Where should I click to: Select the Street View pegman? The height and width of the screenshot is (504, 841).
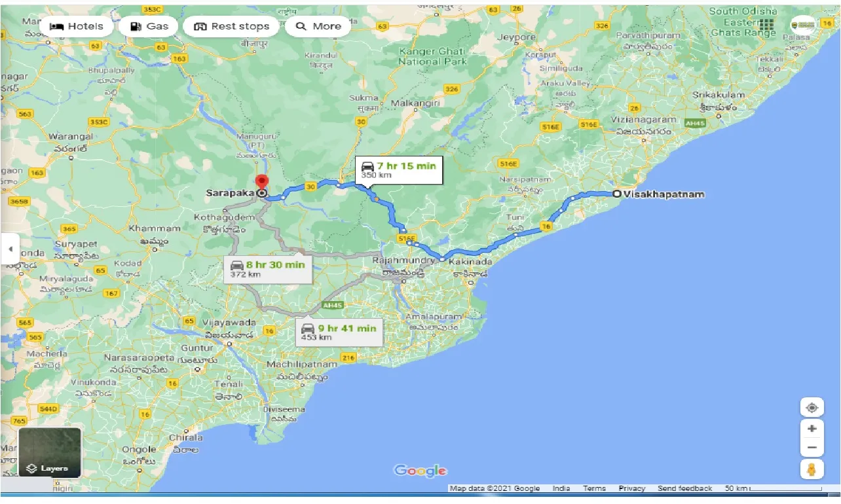tap(812, 469)
